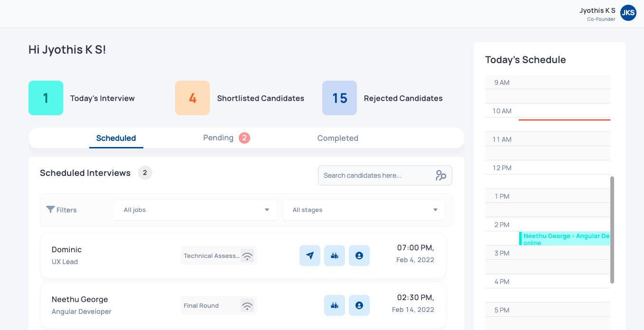
Task: Send invite for Dominic's interview via paper-plane icon
Action: 310,256
